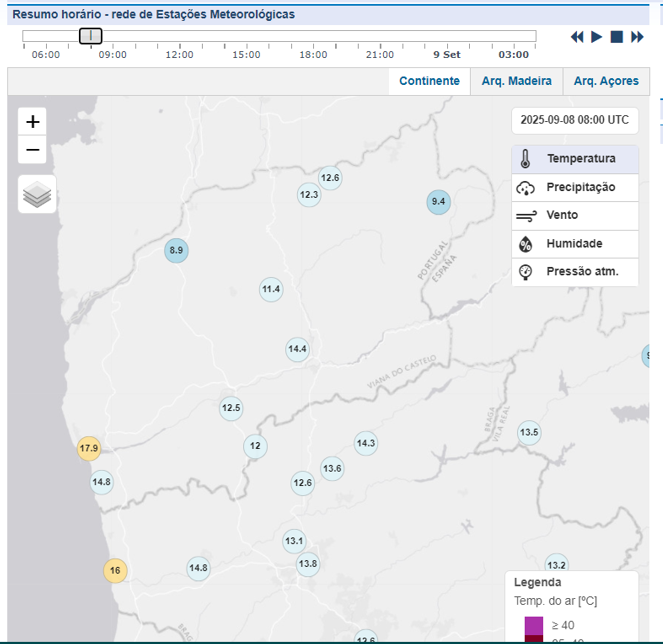663x644 pixels.
Task: Click the 2025-09-08 08:00 UTC timestamp
Action: (x=575, y=121)
